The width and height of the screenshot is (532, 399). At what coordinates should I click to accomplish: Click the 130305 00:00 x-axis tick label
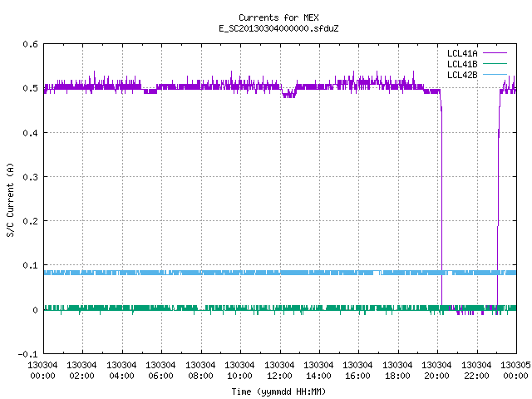(515, 371)
